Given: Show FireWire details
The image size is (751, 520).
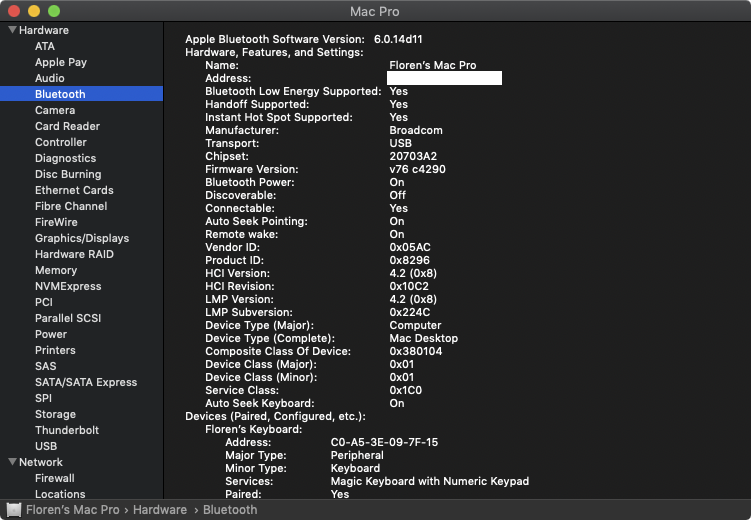Looking at the screenshot, I should click(x=56, y=222).
